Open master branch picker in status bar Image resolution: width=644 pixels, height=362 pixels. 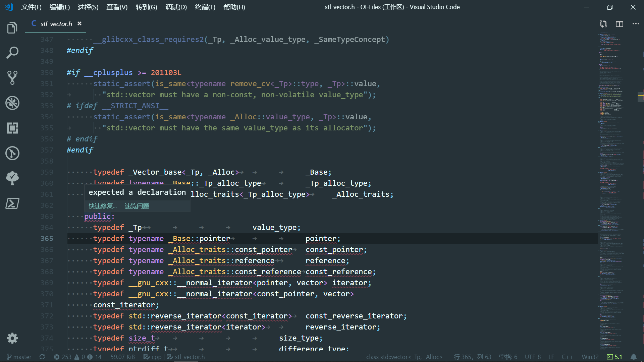(19, 357)
